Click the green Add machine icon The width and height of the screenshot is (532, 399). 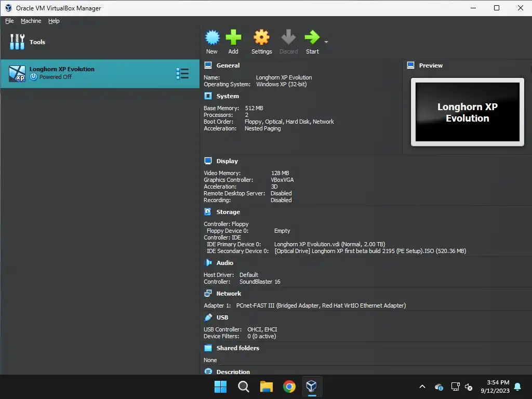pos(233,37)
